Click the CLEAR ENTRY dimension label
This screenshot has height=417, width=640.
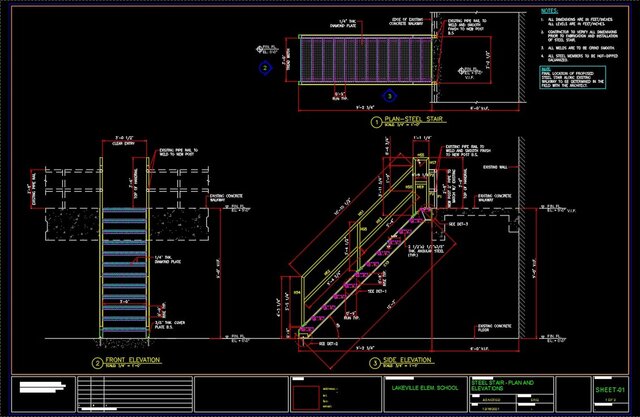click(124, 144)
